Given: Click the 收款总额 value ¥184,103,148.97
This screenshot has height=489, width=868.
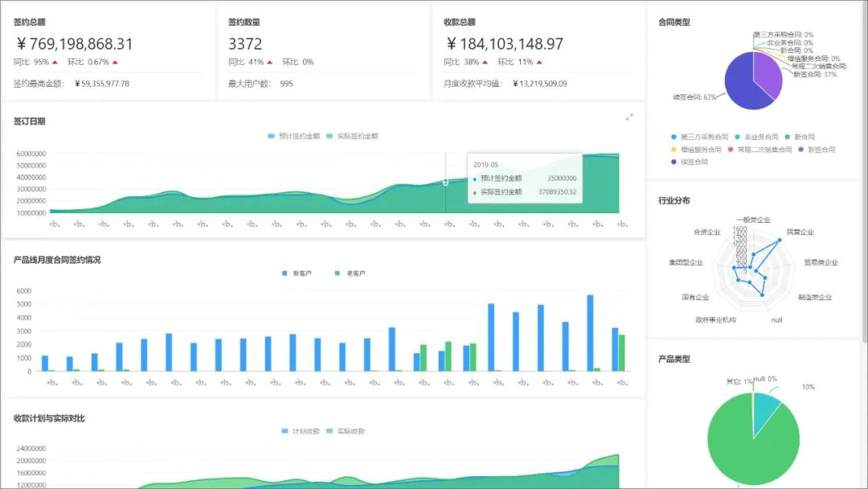Looking at the screenshot, I should click(x=504, y=43).
